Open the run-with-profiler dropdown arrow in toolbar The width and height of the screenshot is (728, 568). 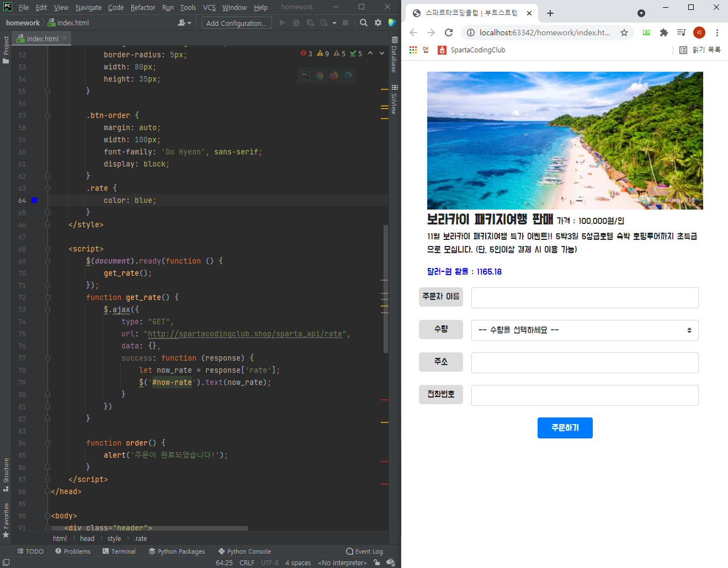click(x=334, y=23)
